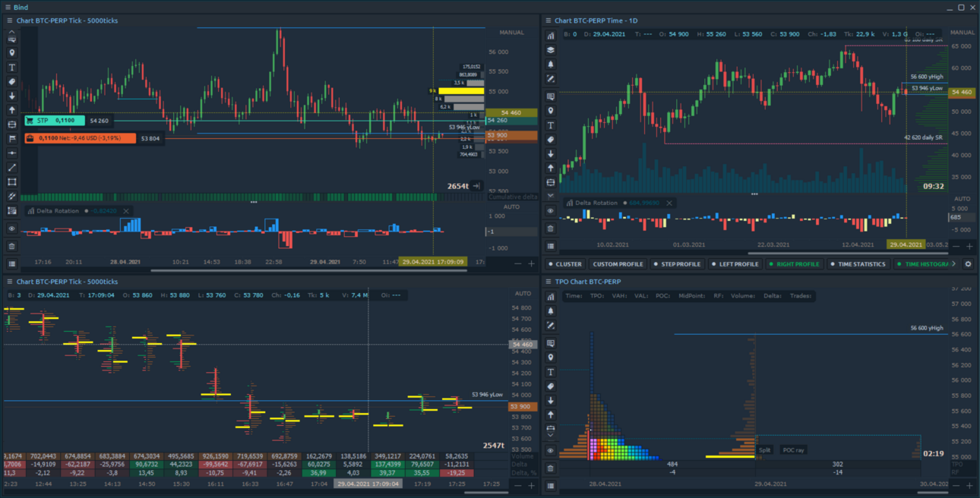Remove Delta Rotation indicator in top-left chart
Screen dimensions: 980x498
(126, 211)
